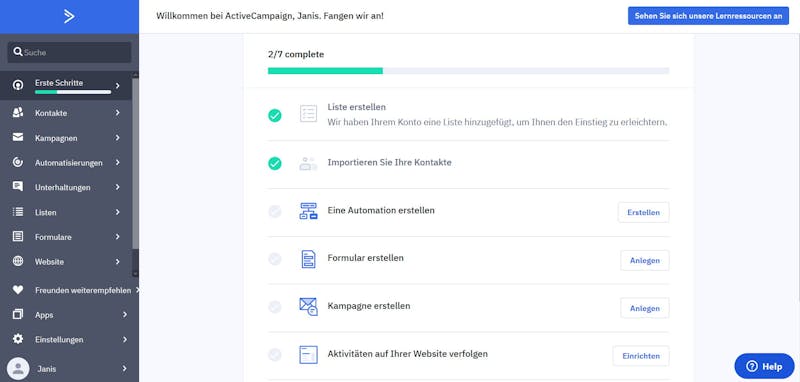Click Sehen Sie sich unsere Lernressourcen an
This screenshot has height=382, width=800.
pyautogui.click(x=708, y=16)
